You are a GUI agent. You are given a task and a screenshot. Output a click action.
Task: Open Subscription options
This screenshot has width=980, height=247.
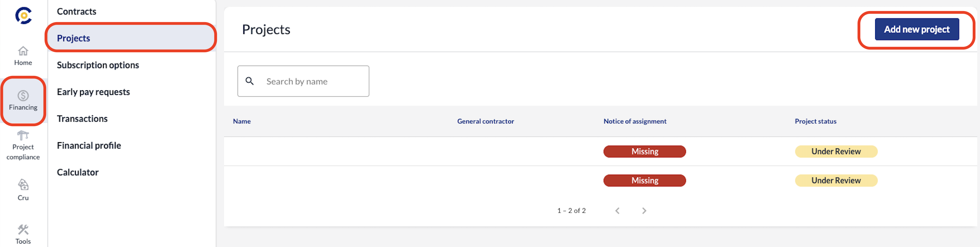[98, 65]
